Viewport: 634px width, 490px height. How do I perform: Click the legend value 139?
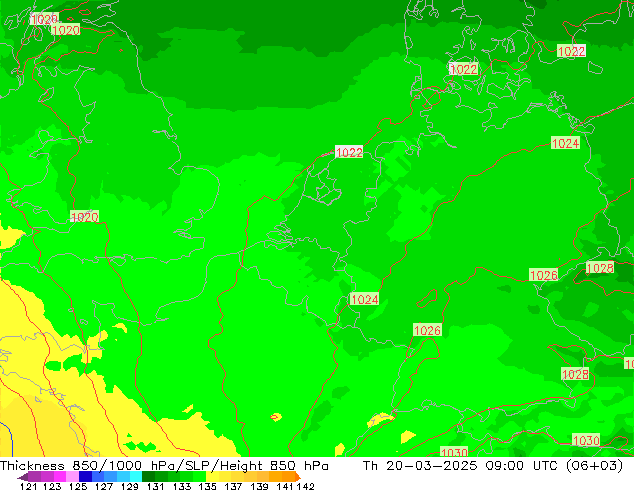[259, 486]
